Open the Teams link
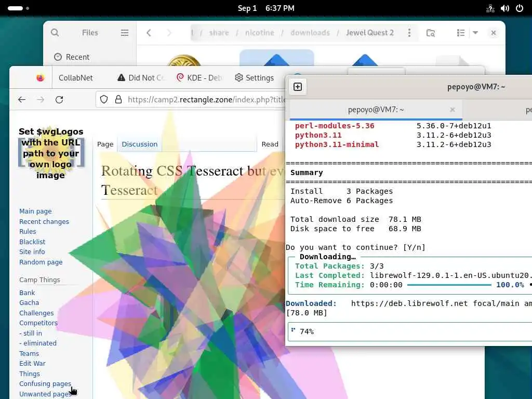This screenshot has width=532, height=399. [x=29, y=353]
